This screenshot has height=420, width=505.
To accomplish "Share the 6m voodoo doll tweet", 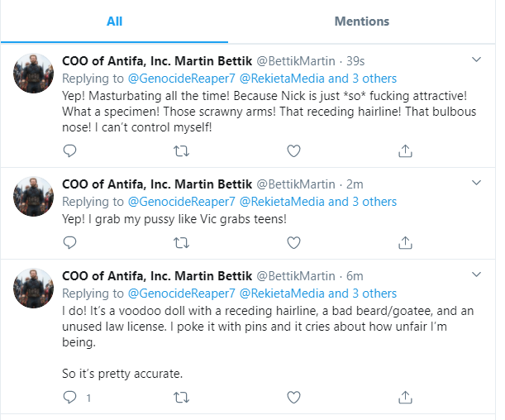I will click(x=405, y=397).
